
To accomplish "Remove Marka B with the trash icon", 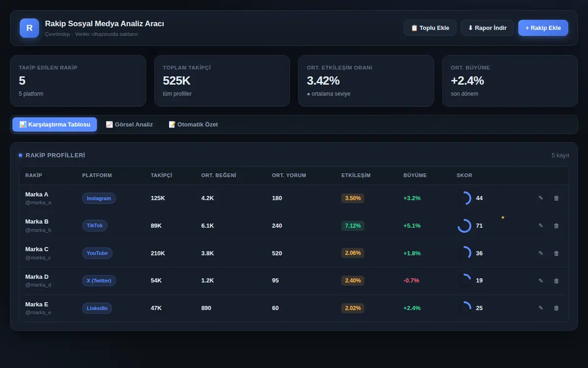I will coord(556,226).
